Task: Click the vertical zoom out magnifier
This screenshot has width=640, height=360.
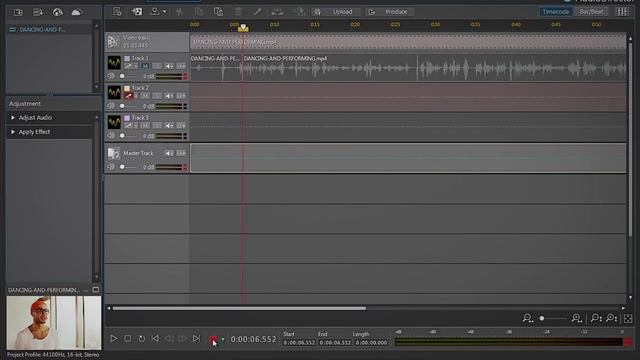Action: coord(596,318)
